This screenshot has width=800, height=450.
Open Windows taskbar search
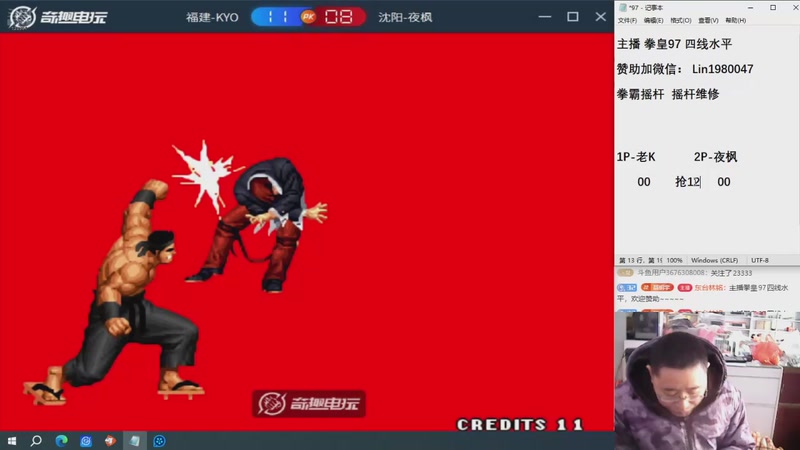click(x=36, y=441)
